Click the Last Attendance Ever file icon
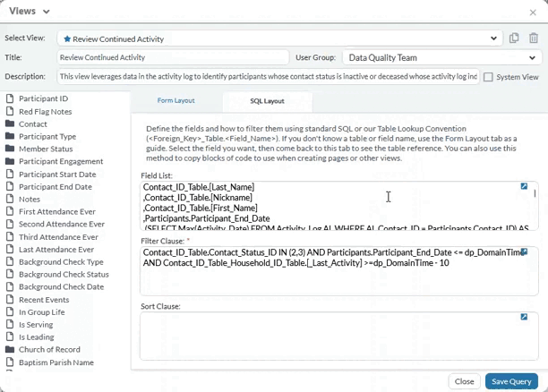 (x=10, y=249)
